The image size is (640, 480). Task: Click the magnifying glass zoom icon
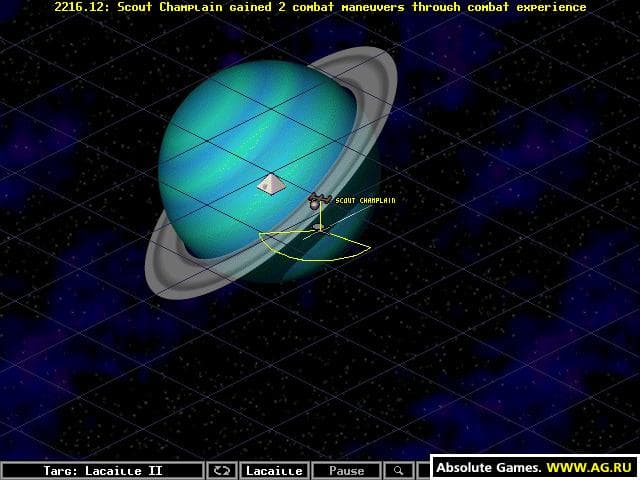398,471
